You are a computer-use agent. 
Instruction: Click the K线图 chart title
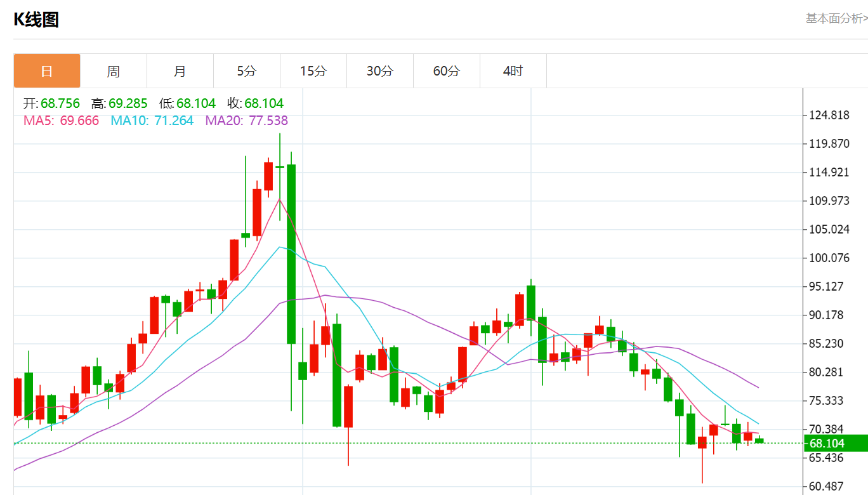tap(36, 20)
